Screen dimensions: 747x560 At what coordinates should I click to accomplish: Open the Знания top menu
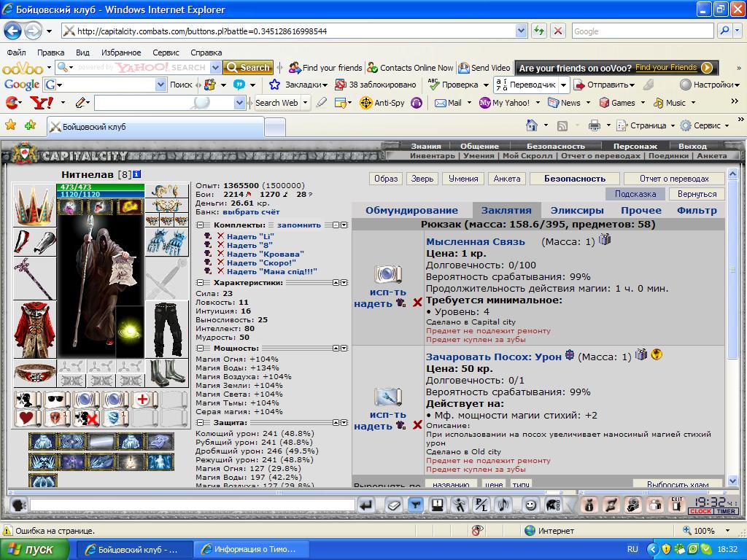426,146
